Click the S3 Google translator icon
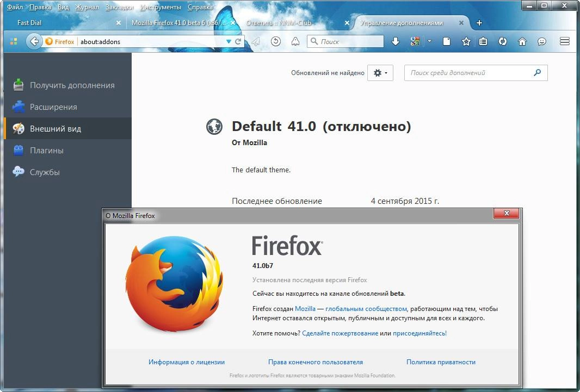This screenshot has width=580, height=392. tap(415, 41)
